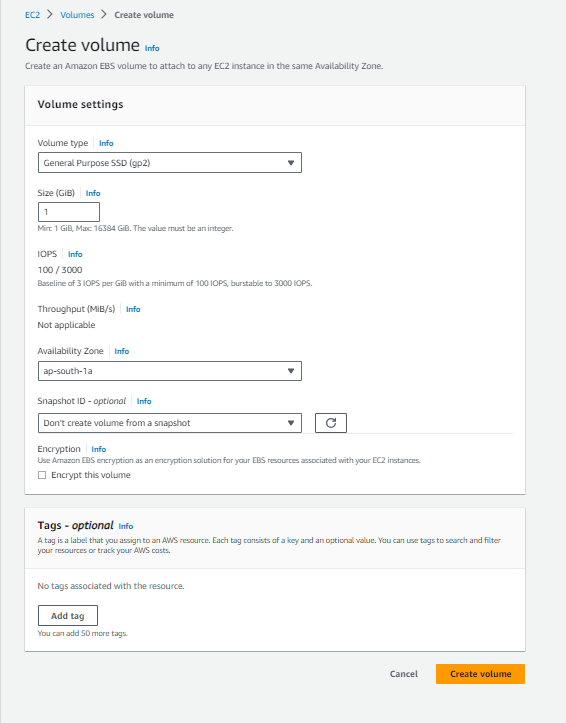Click into the Size (GiB) input field
Screen dimensions: 566x723
[69, 212]
